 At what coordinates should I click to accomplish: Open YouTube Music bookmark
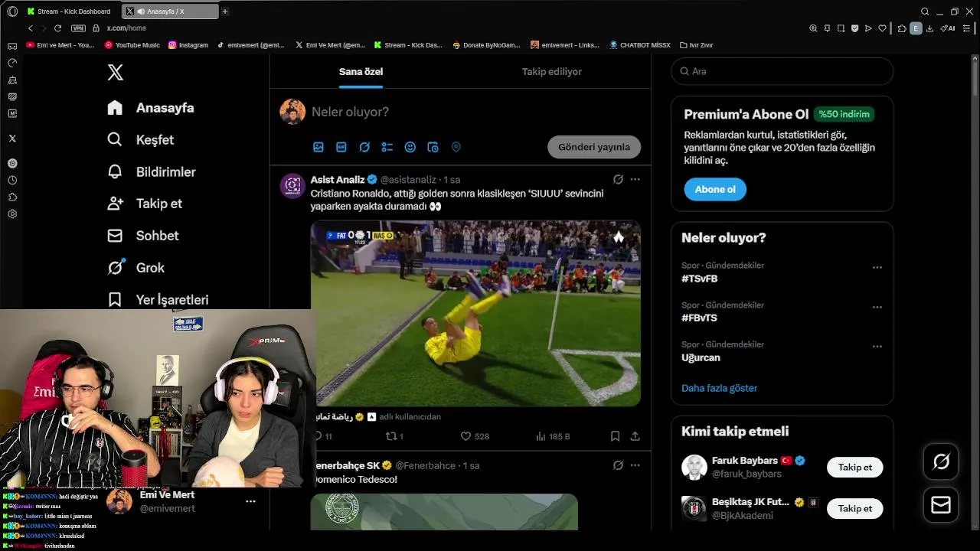[132, 45]
